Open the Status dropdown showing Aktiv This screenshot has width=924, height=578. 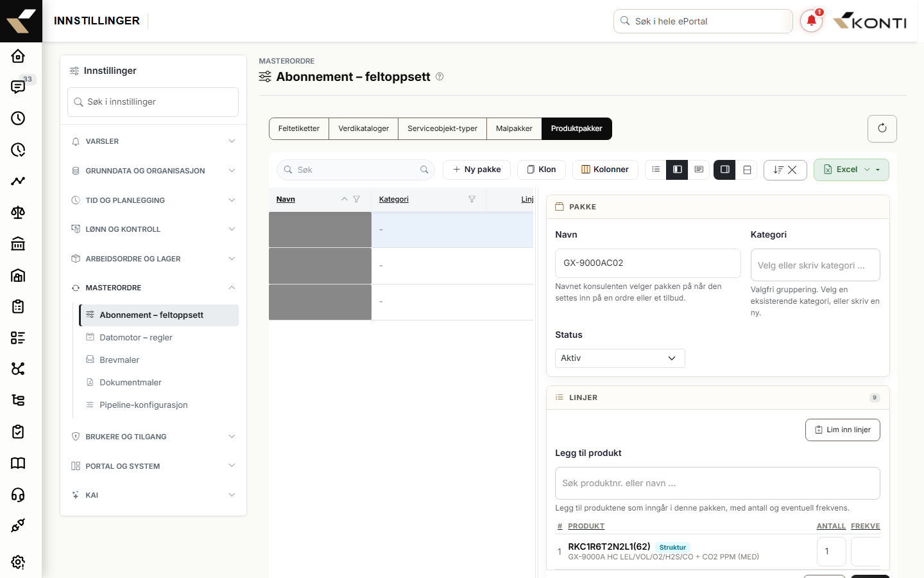click(x=620, y=358)
